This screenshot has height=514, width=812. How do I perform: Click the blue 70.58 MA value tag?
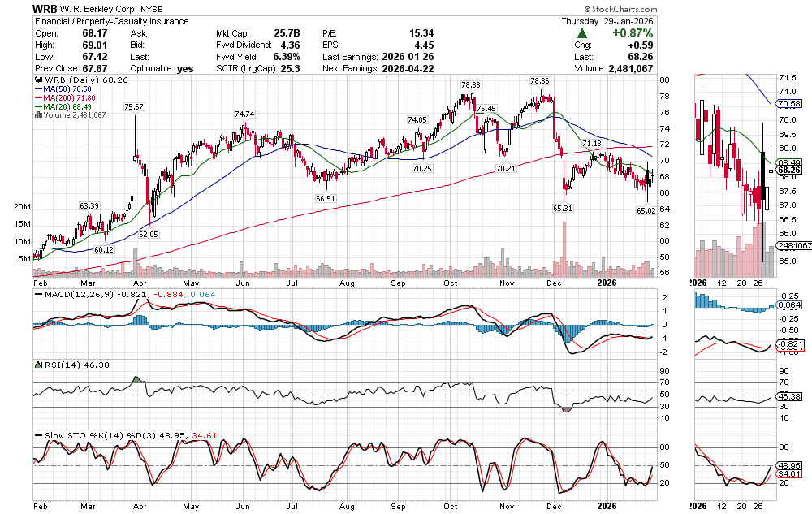coord(788,104)
